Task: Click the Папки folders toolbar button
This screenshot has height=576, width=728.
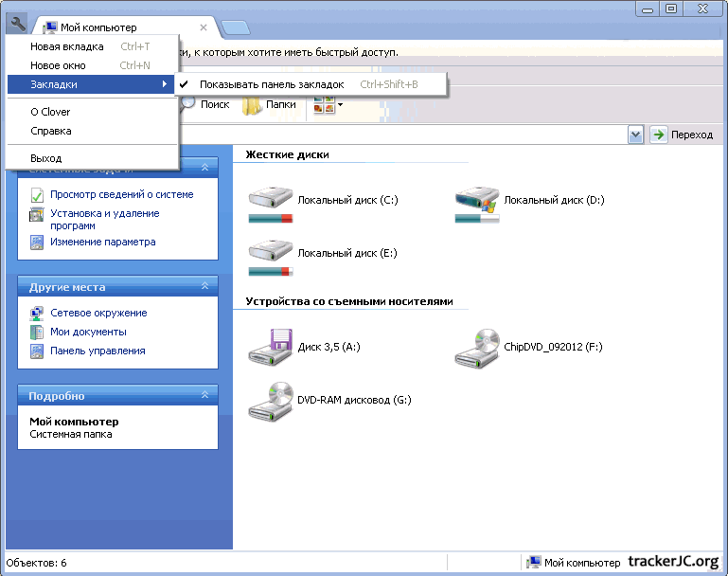Action: pos(271,104)
